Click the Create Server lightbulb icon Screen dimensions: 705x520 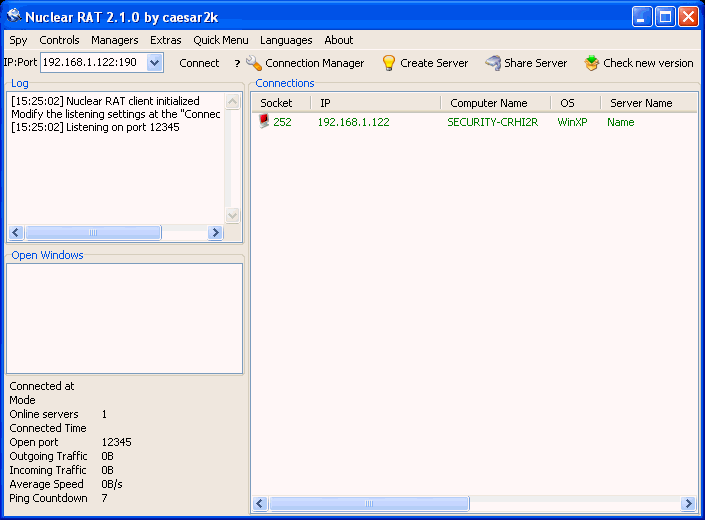[x=389, y=63]
